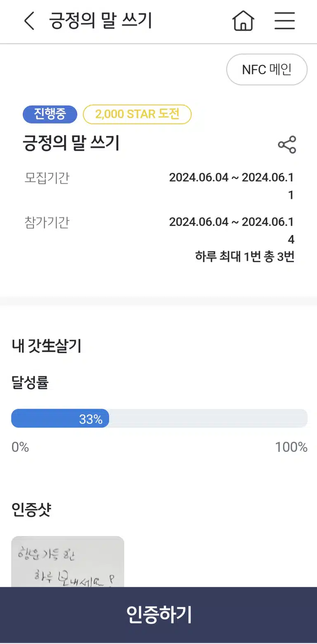Tap the 진행중 status badge

(50, 115)
